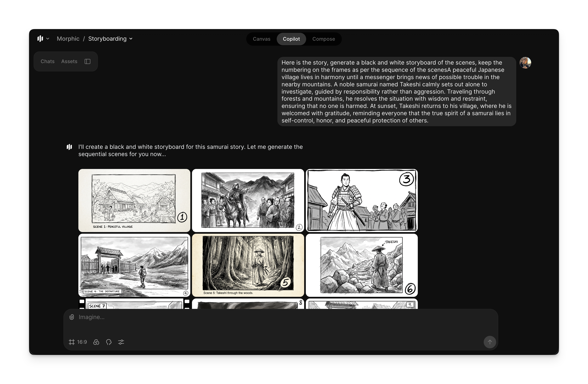Open the logo dropdown chevron
The width and height of the screenshot is (588, 384).
[x=48, y=39]
